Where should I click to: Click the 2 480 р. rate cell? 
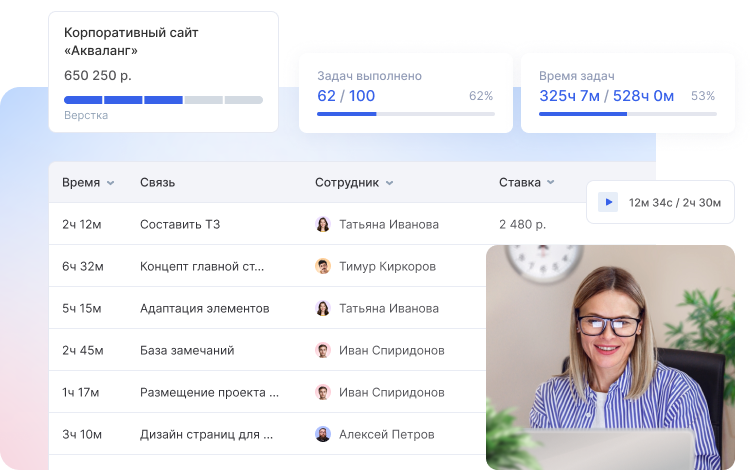tap(522, 224)
